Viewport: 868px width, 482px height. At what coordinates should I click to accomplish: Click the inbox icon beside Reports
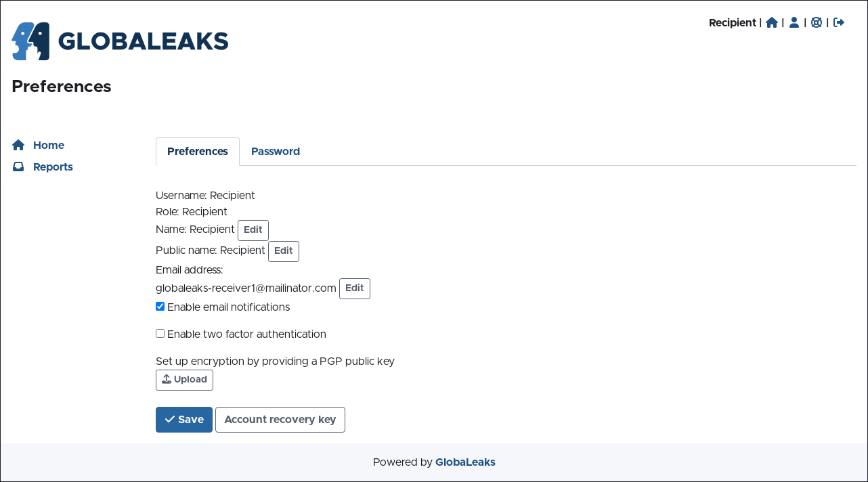pos(18,167)
